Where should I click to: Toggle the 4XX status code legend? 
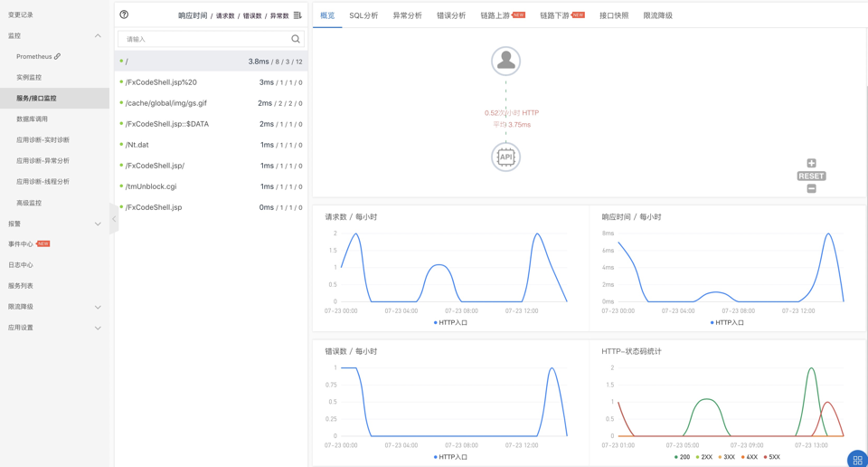point(750,457)
